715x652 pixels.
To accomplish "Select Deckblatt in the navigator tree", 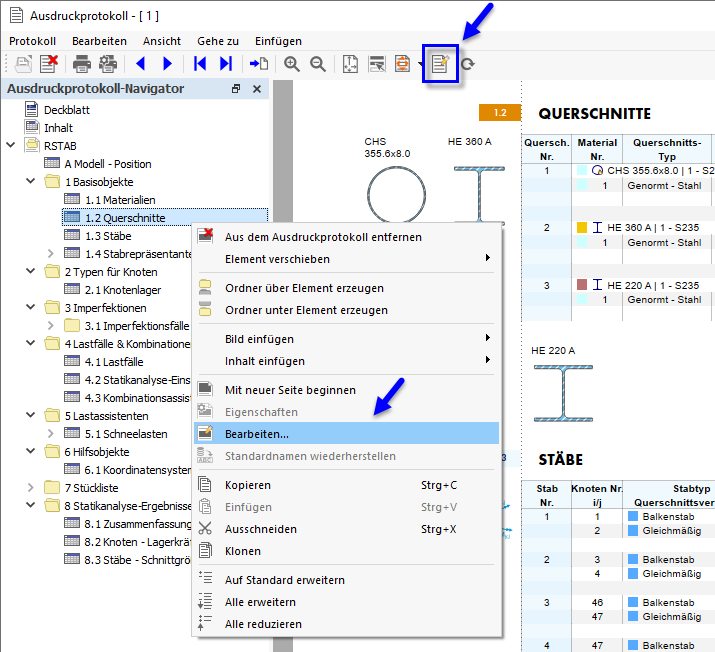I will coord(67,110).
